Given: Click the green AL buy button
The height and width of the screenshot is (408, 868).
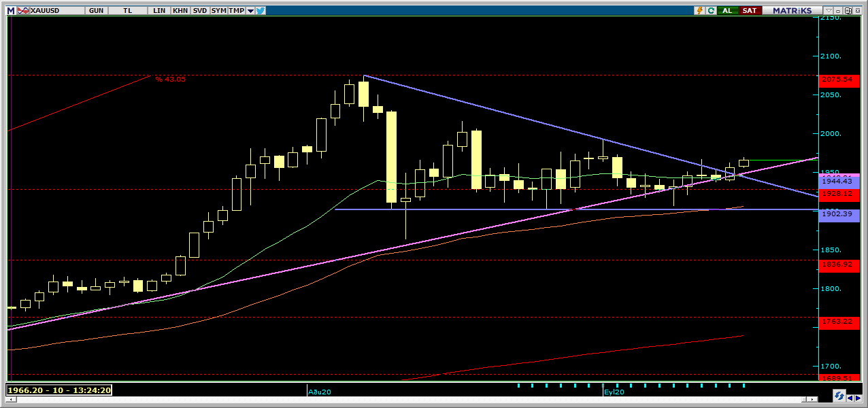Looking at the screenshot, I should click(x=728, y=11).
